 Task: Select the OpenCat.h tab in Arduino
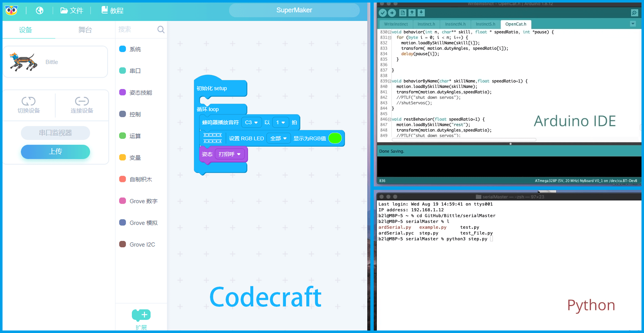[x=516, y=24]
